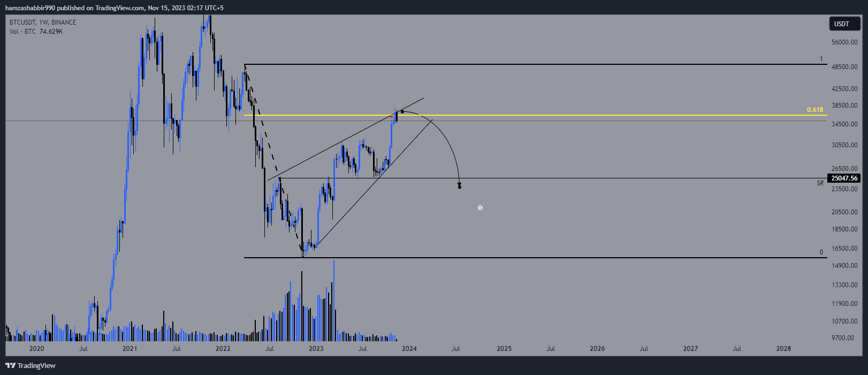Click the 42500.00 price axis label
The height and width of the screenshot is (375, 868).
(x=844, y=89)
